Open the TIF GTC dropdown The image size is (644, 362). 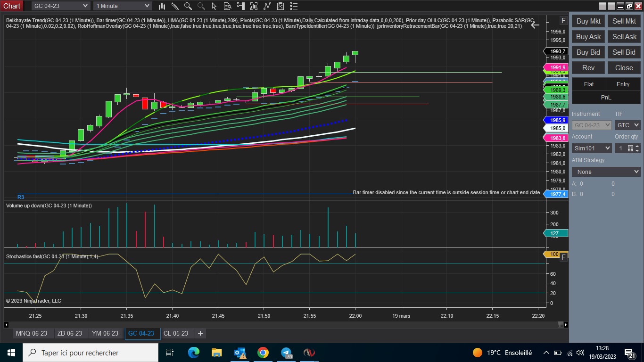point(627,125)
